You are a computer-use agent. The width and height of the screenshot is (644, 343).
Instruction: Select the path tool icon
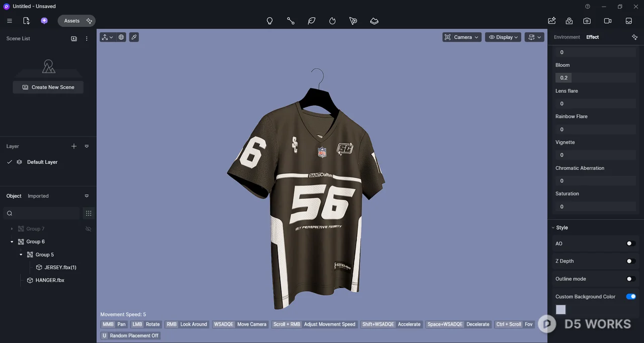coord(291,21)
